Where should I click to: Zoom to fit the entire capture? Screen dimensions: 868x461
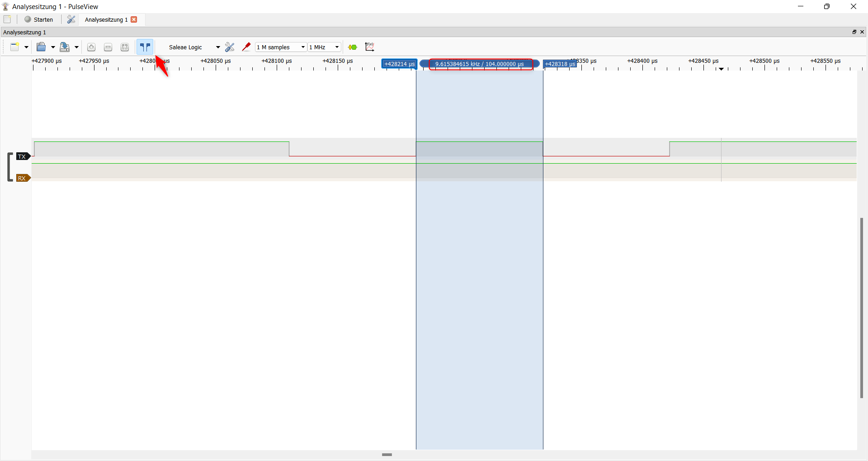tap(125, 47)
